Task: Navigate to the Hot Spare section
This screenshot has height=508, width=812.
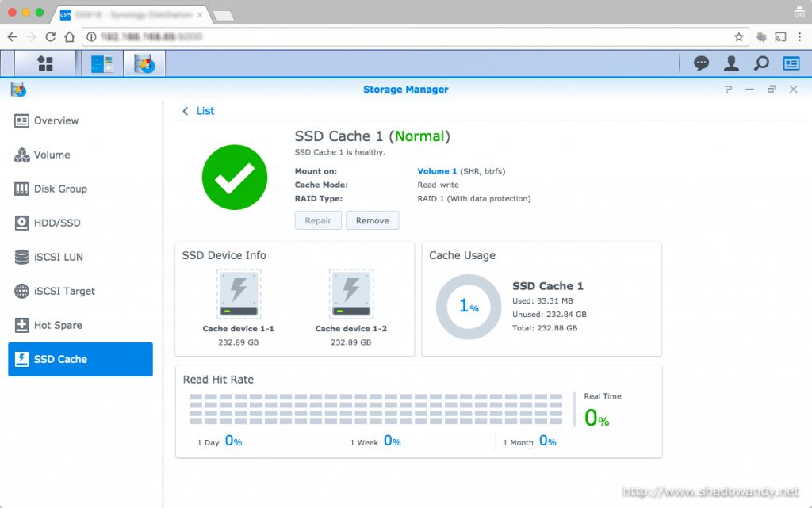Action: tap(58, 326)
